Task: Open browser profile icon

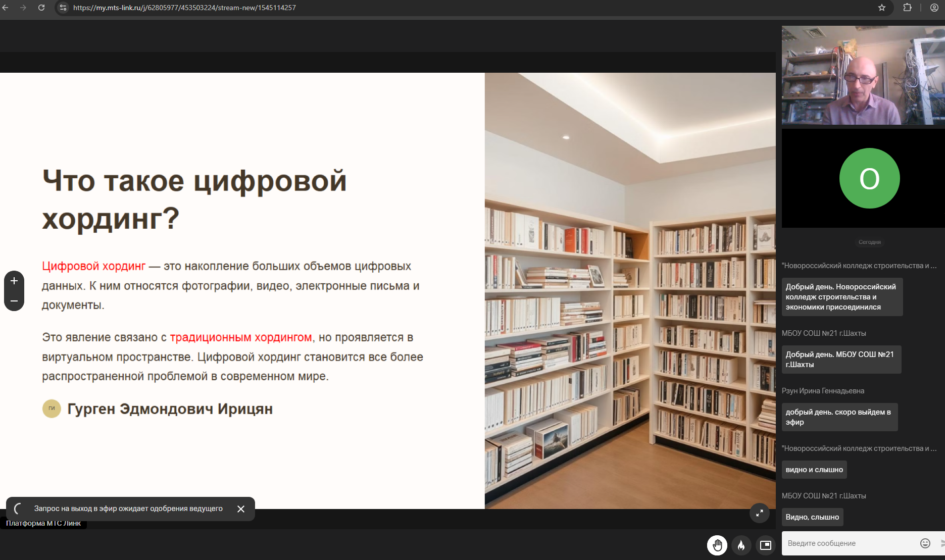Action: (934, 8)
